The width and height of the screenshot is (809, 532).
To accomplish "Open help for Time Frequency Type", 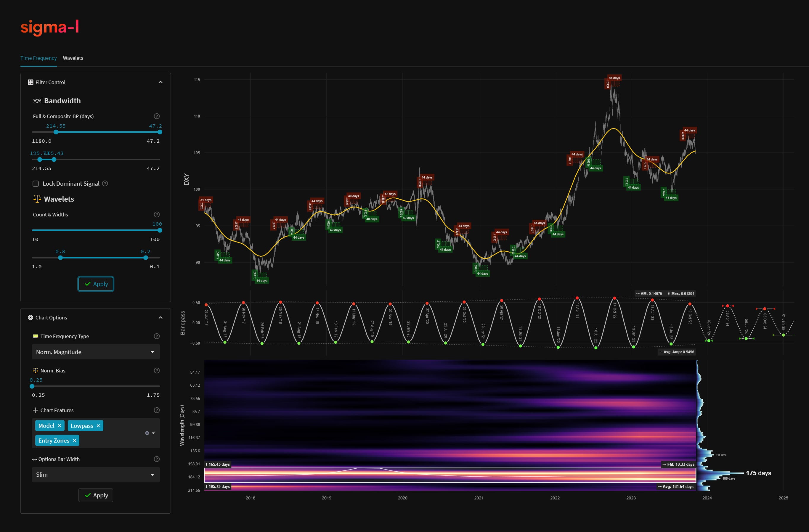I will pos(157,336).
